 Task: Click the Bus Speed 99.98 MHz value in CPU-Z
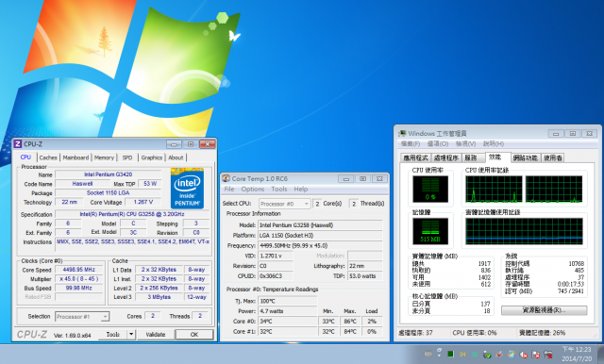79,288
